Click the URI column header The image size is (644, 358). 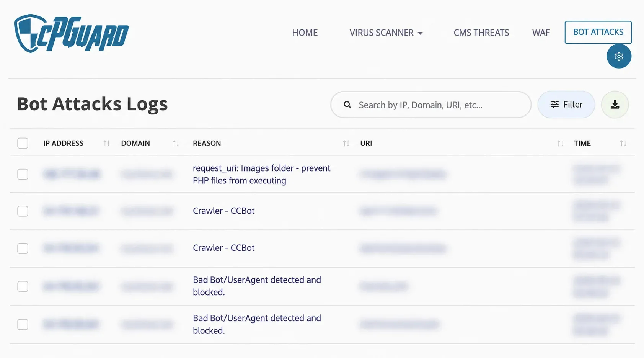point(366,143)
